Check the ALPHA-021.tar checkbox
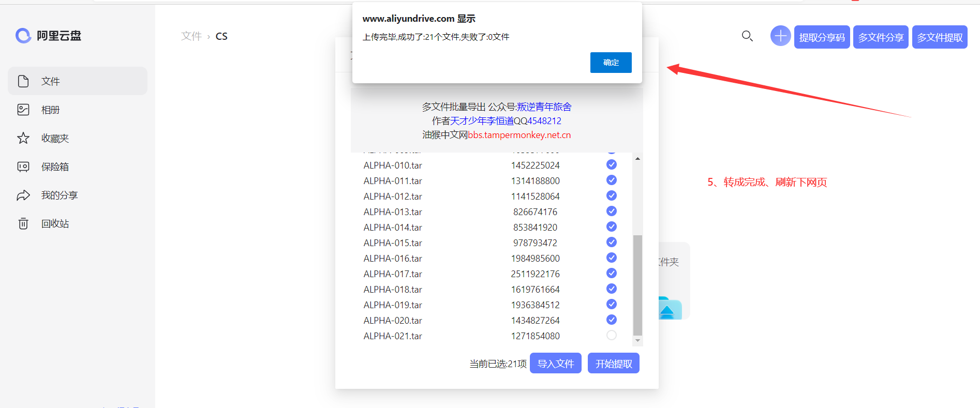Screen dimensions: 980x408 611,335
